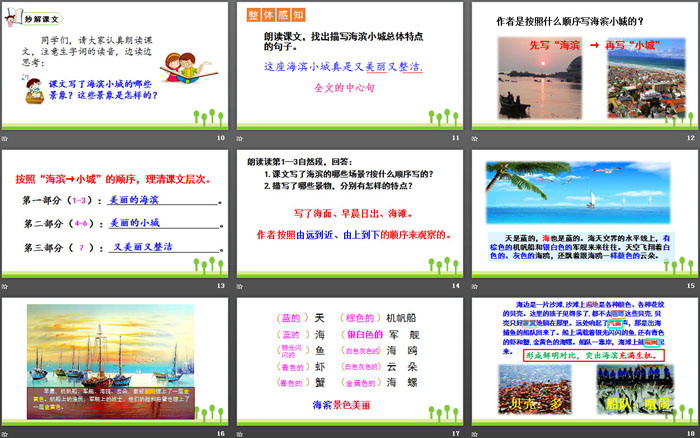Click the animation icon under slide 11
The width and height of the screenshot is (700, 438).
pyautogui.click(x=241, y=139)
